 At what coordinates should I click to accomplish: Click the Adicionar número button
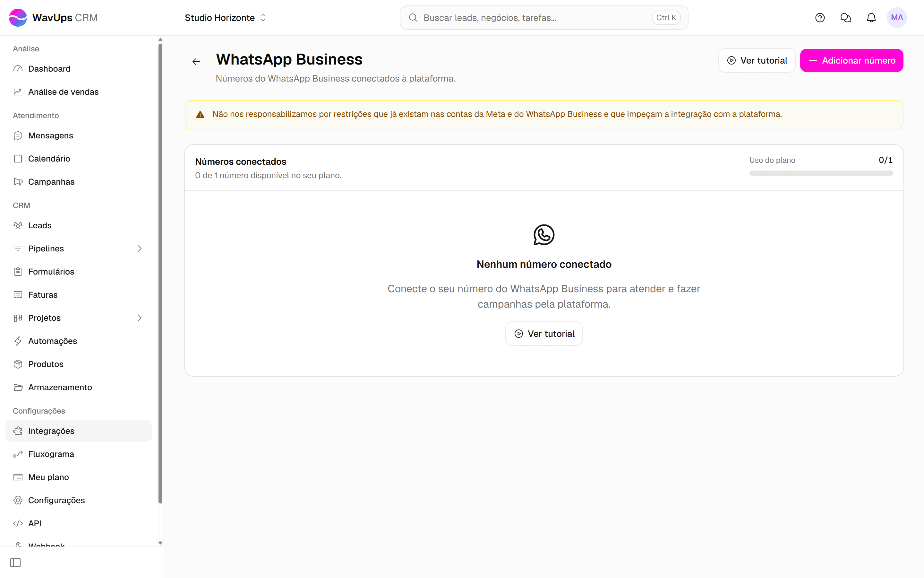pos(851,60)
